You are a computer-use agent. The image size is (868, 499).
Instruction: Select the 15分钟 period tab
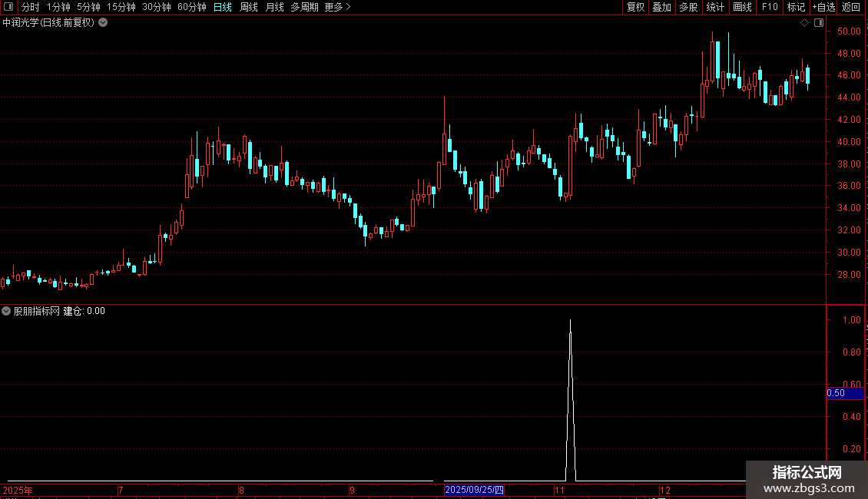(121, 7)
